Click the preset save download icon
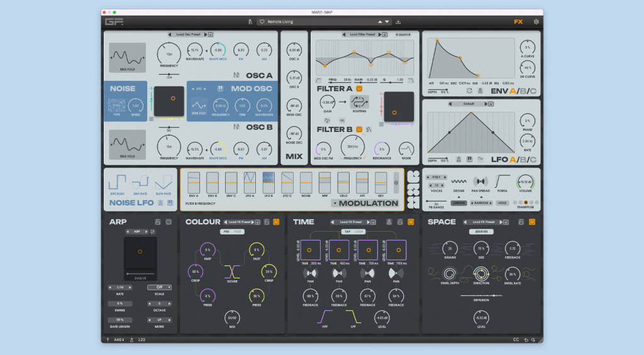 [x=398, y=21]
